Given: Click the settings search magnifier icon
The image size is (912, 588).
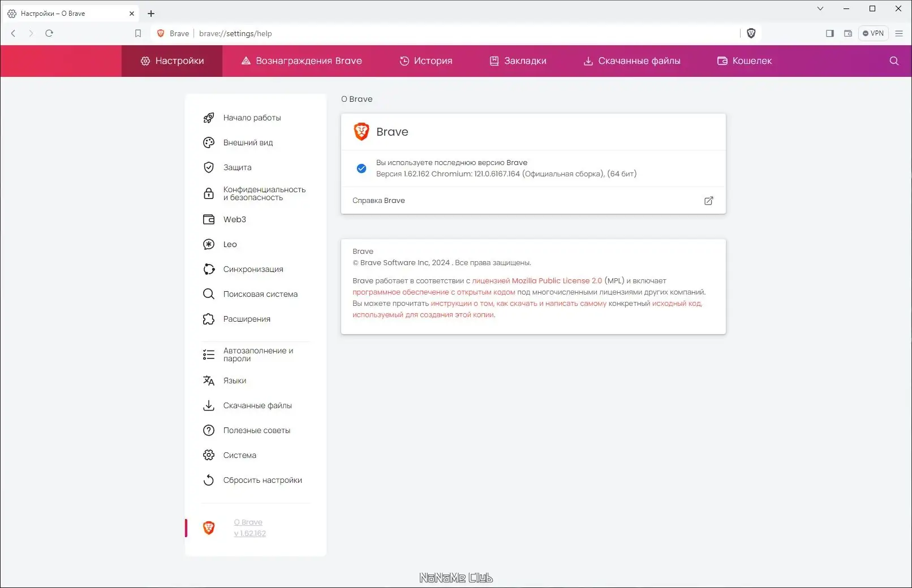Looking at the screenshot, I should [894, 61].
